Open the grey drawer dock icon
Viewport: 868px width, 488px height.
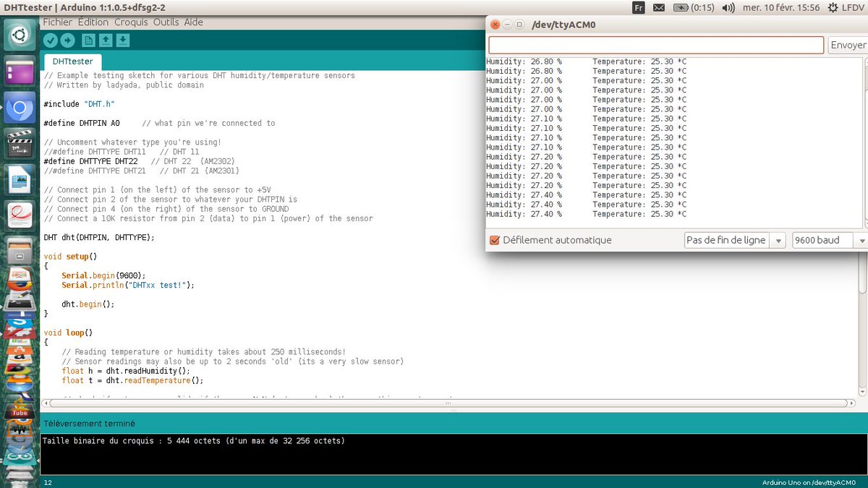[x=20, y=251]
